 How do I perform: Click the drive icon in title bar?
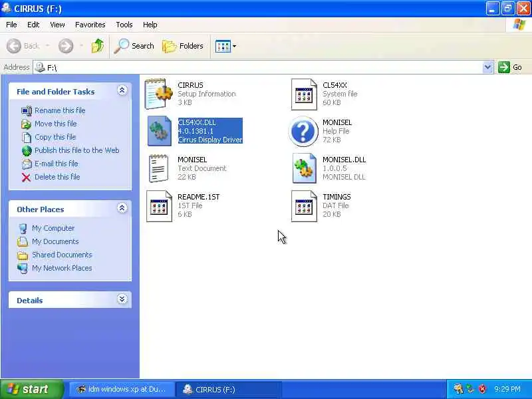pyautogui.click(x=6, y=8)
